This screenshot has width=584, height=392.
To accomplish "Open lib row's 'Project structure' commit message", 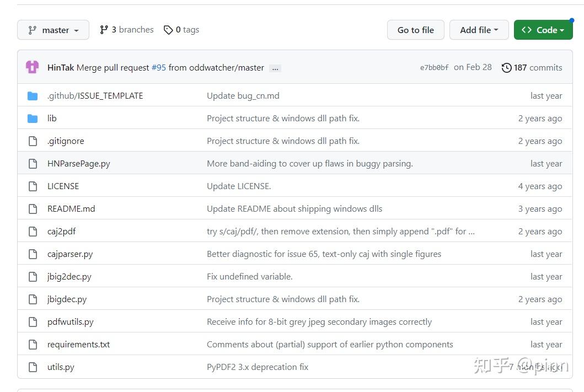I will [283, 119].
